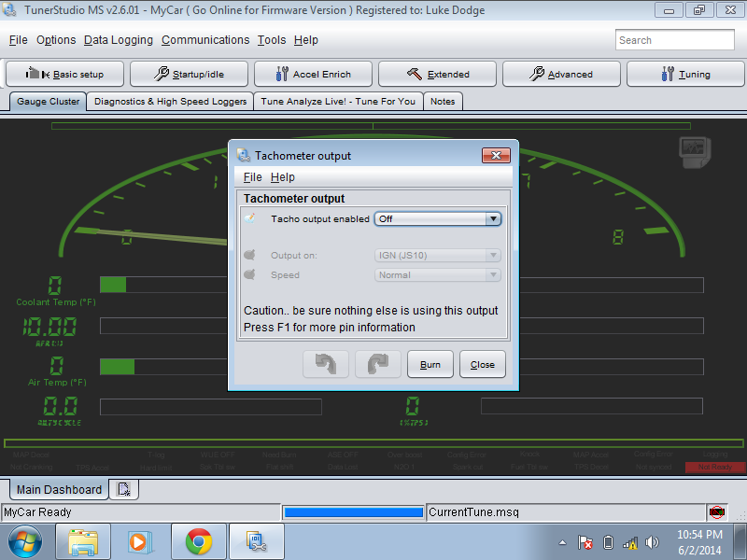
Task: Open the Tuning toolbar menu
Action: tap(685, 74)
